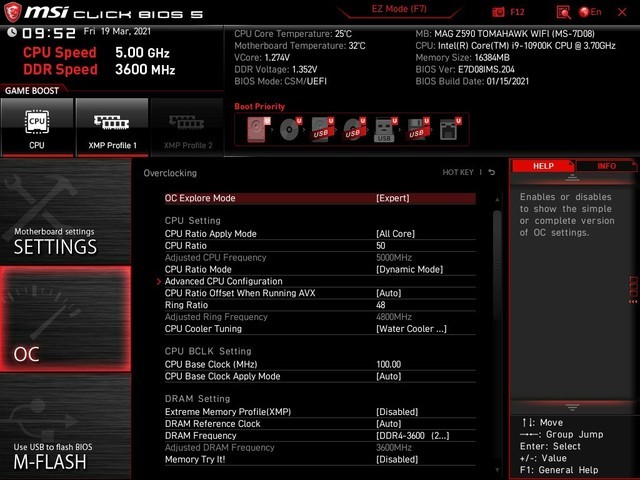Open DRAM Reference Clock options

point(320,424)
